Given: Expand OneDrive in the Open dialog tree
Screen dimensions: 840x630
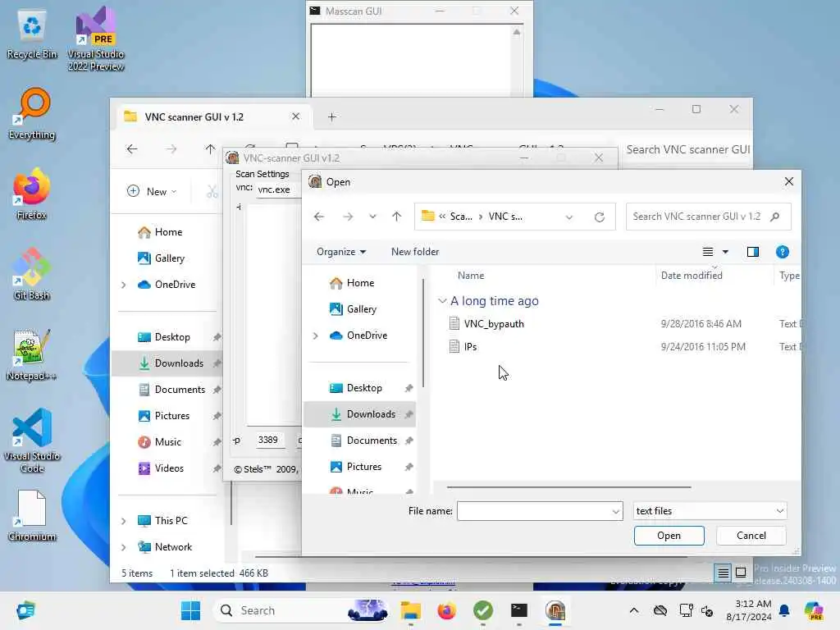Looking at the screenshot, I should (x=315, y=336).
